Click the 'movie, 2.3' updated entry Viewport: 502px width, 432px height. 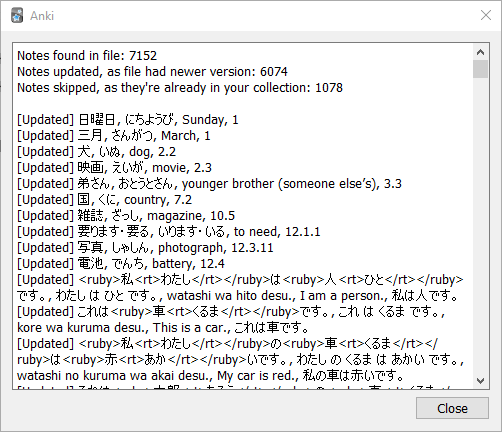pyautogui.click(x=114, y=167)
